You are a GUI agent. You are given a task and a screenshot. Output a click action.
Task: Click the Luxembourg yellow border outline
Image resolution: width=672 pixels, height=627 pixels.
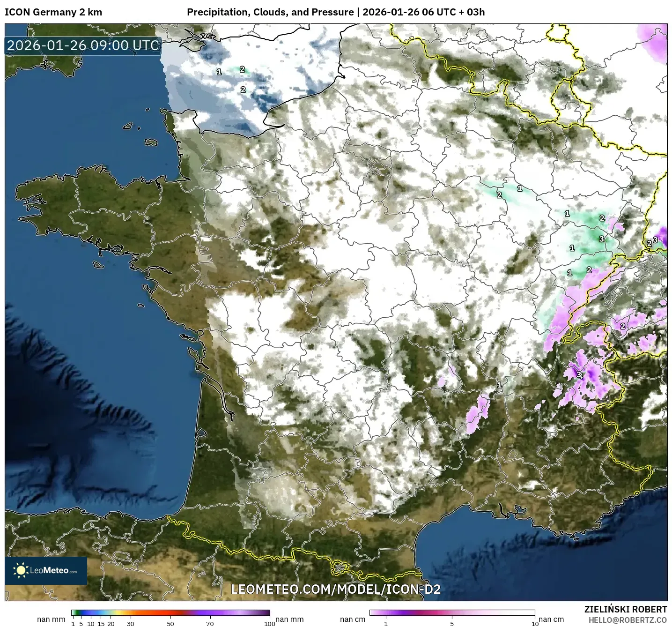[x=569, y=101]
